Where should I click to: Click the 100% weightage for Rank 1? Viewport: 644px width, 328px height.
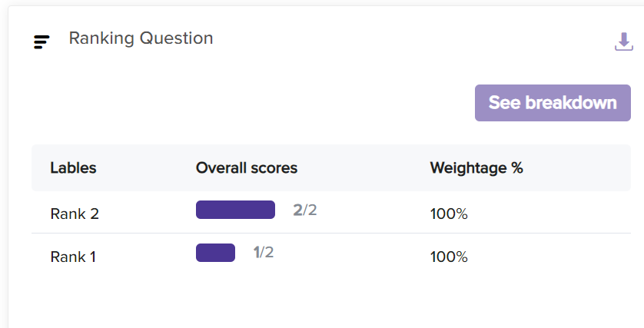tap(449, 257)
